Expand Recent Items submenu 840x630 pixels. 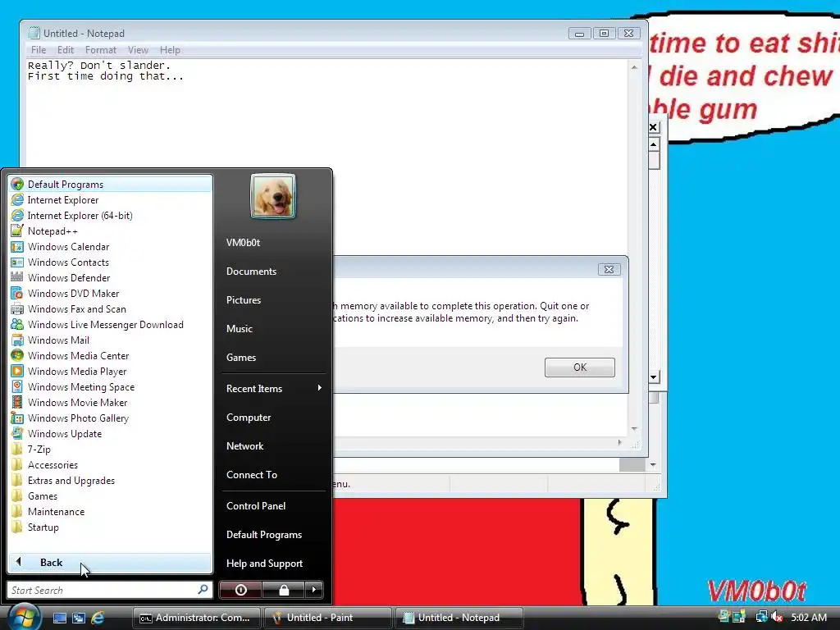(x=274, y=388)
